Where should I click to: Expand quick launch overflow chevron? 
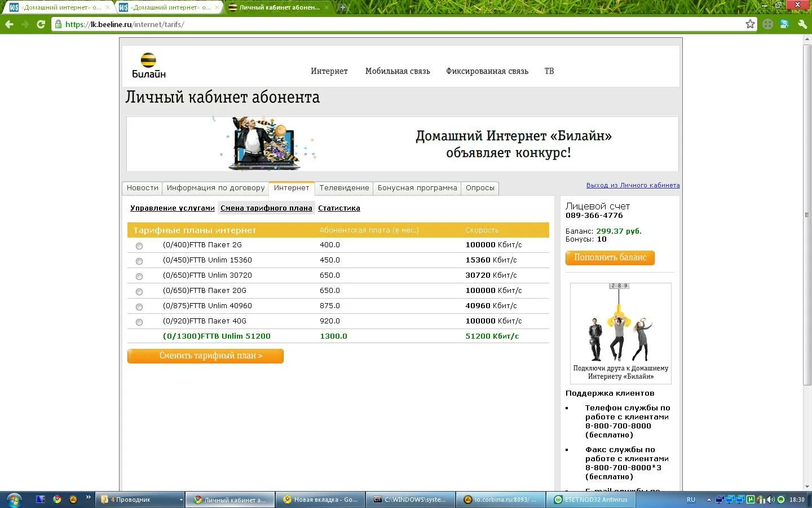[88, 497]
